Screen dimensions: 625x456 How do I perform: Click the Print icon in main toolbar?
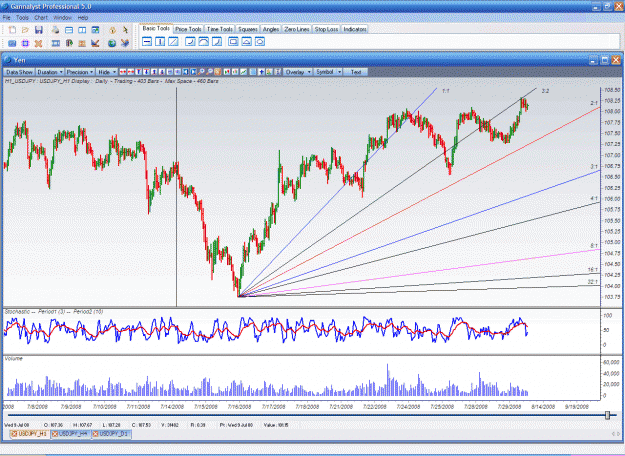click(55, 30)
